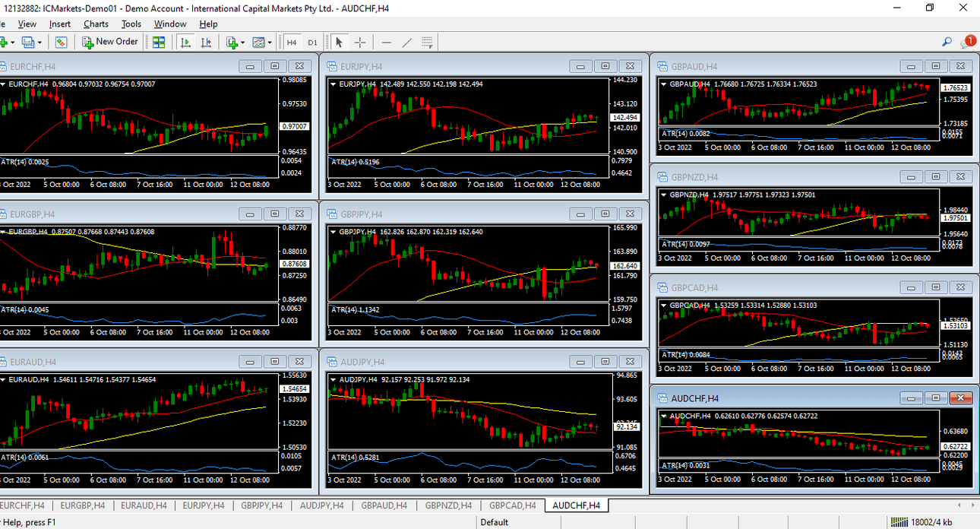Click the GBPNZD,H4 window title icon

(x=662, y=177)
